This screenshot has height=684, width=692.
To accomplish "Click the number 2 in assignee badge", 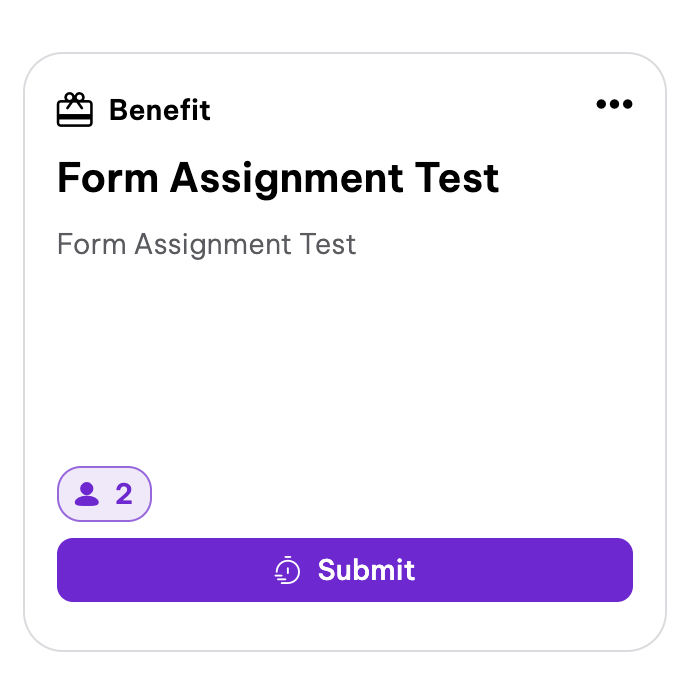I will click(x=124, y=494).
